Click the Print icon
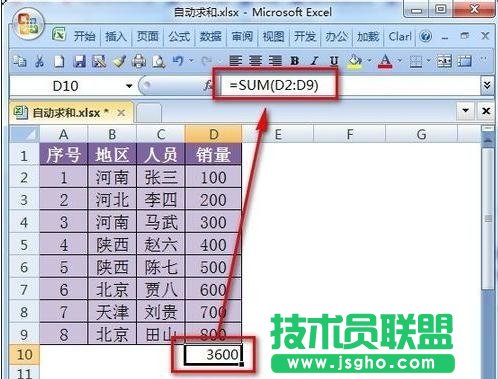Screen dimensions: 498x379 tap(138, 61)
